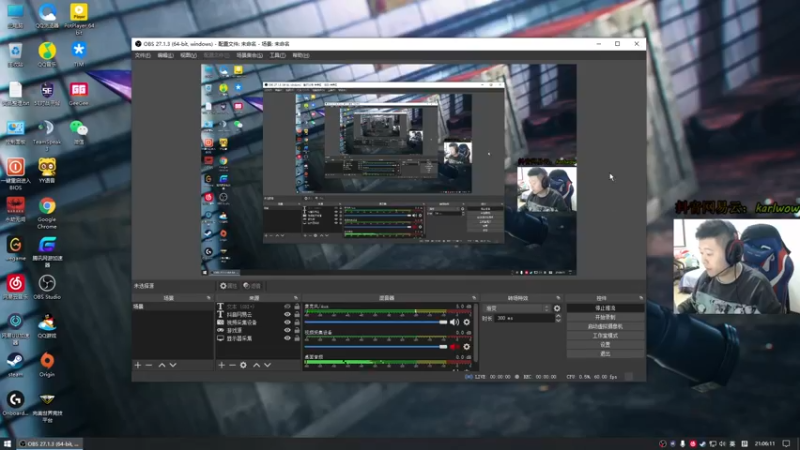Add a new scene with the plus icon
The width and height of the screenshot is (800, 450).
click(x=138, y=365)
